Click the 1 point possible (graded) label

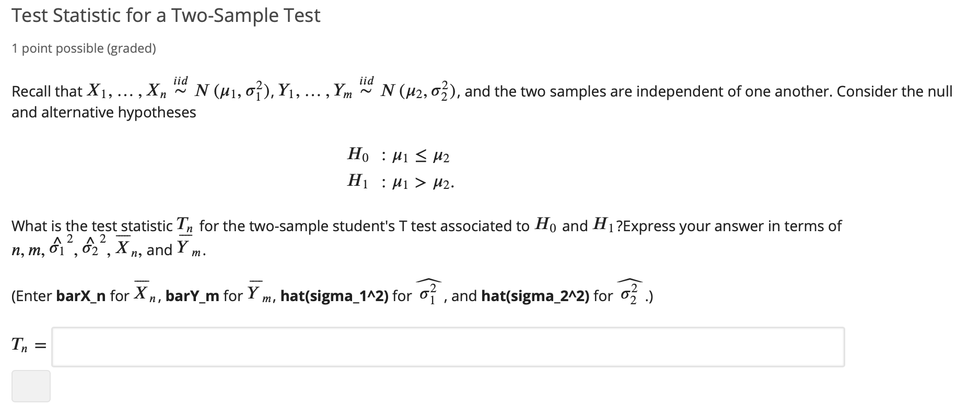84,48
